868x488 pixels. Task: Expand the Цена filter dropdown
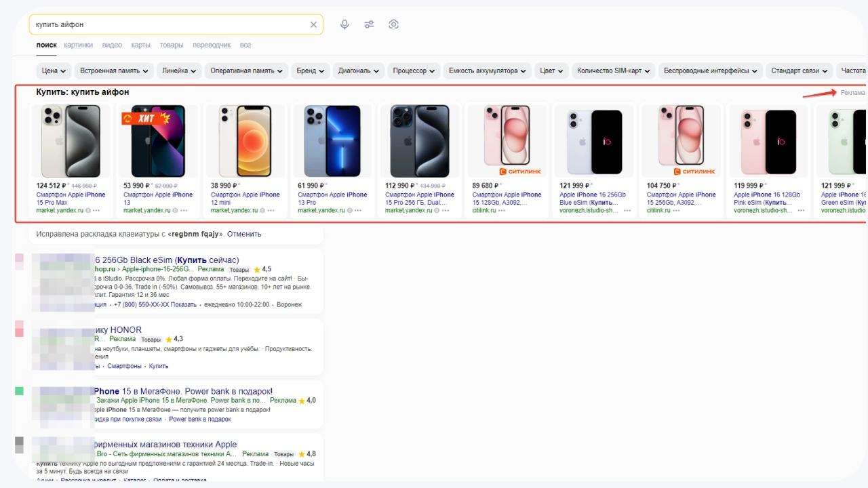click(54, 70)
